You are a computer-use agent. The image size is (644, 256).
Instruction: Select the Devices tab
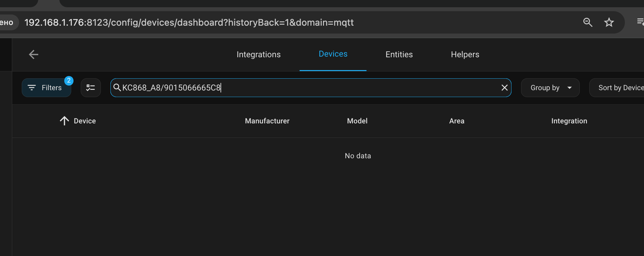tap(333, 54)
